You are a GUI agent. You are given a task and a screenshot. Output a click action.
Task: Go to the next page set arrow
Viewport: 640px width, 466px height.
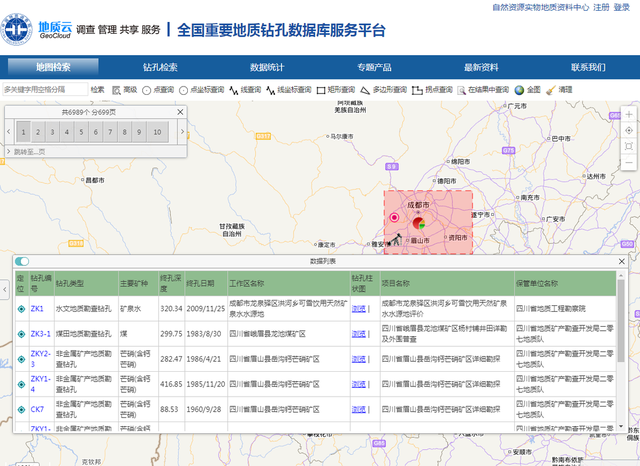(x=180, y=132)
